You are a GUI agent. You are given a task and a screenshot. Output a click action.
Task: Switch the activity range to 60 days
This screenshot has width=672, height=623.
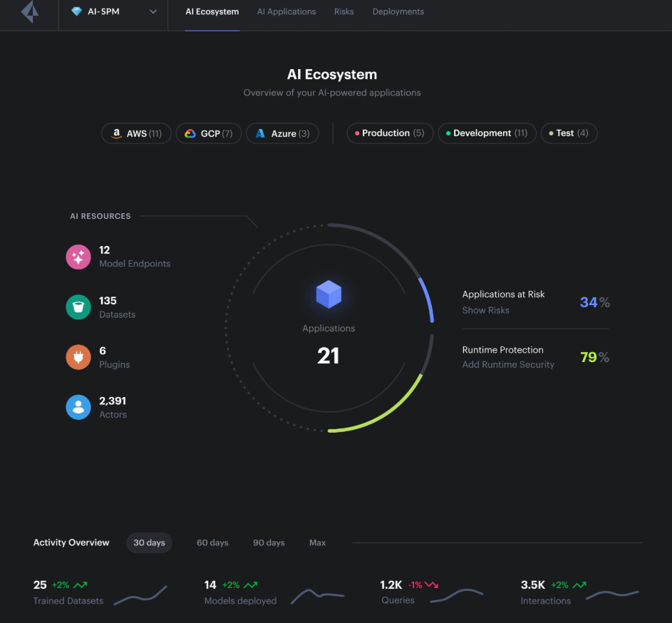(x=212, y=542)
